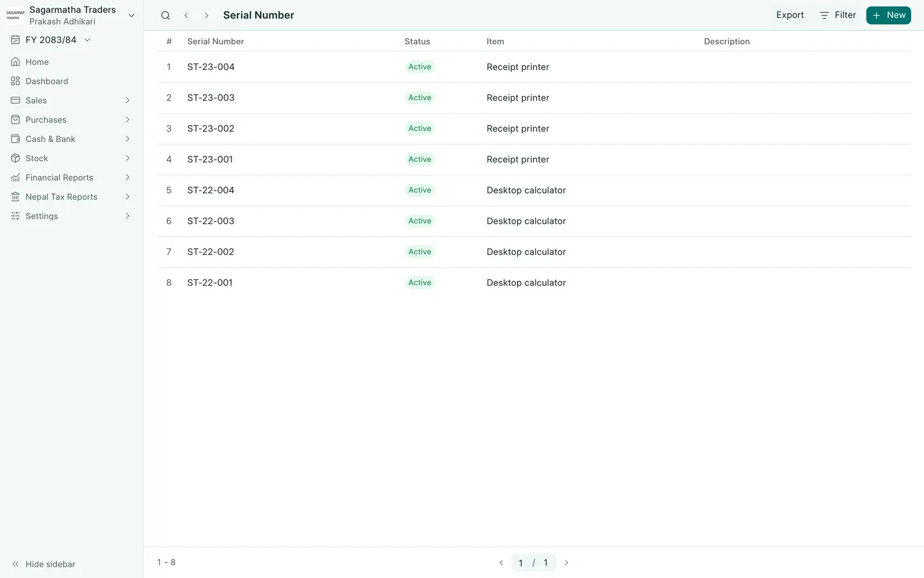Open the company switcher dropdown chevron

132,15
